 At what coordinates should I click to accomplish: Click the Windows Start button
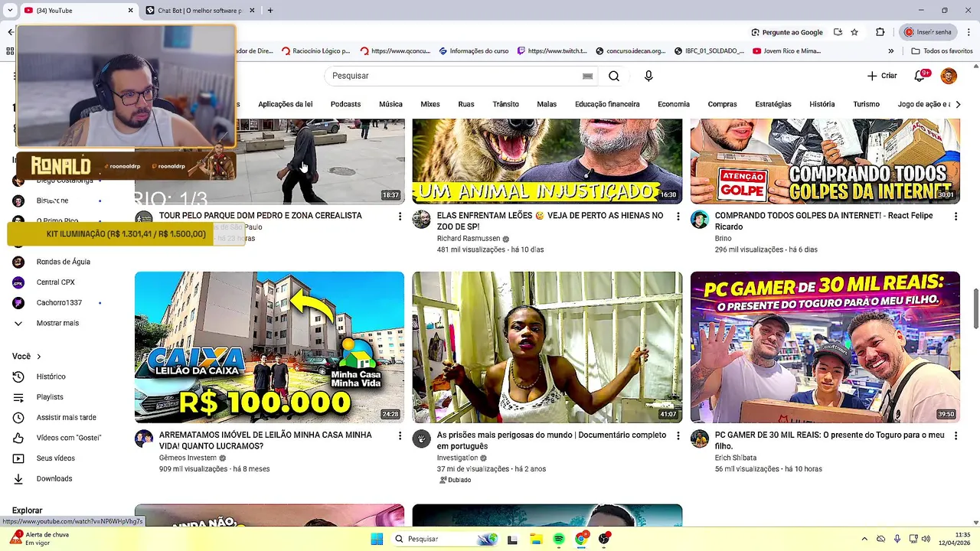pos(377,539)
